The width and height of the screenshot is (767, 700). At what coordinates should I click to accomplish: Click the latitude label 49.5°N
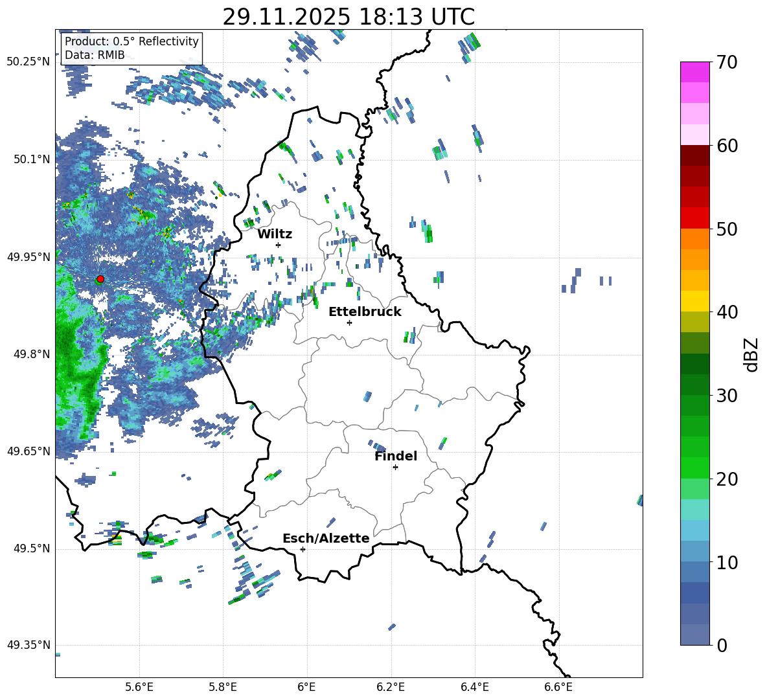pos(32,548)
